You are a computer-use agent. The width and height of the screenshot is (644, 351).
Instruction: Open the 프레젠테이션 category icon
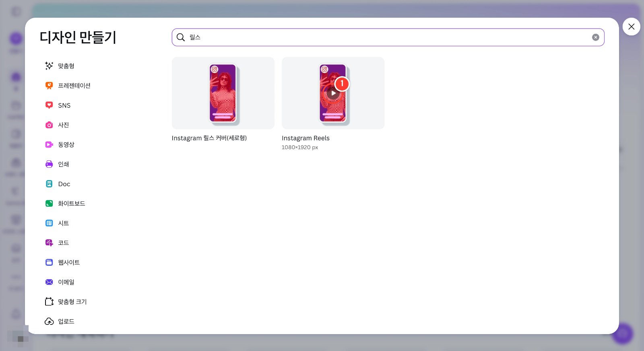[x=49, y=85]
